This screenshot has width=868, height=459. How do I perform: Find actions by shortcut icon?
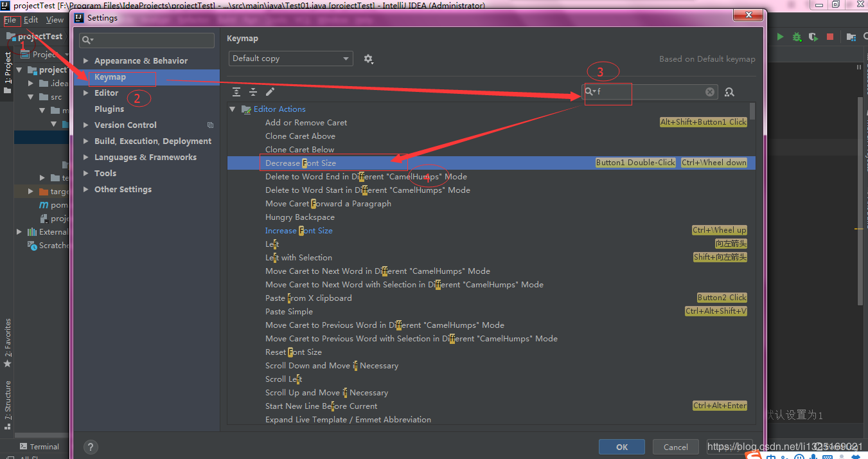729,92
